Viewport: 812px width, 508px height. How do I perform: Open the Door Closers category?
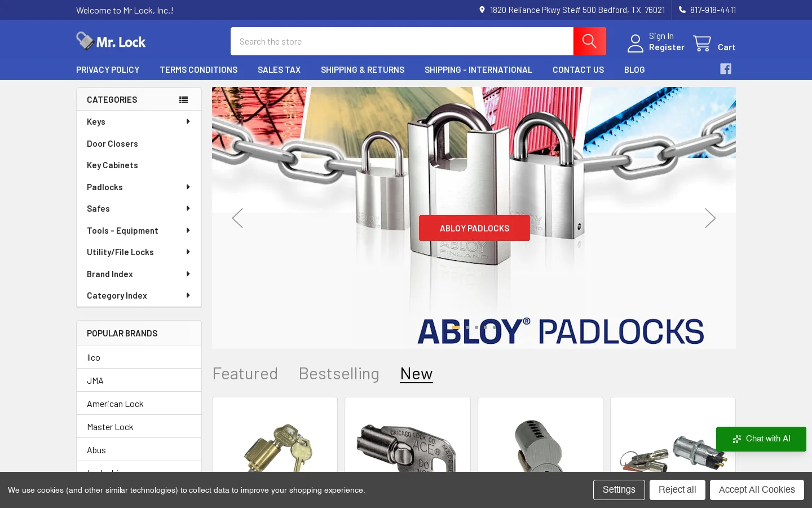pos(112,143)
